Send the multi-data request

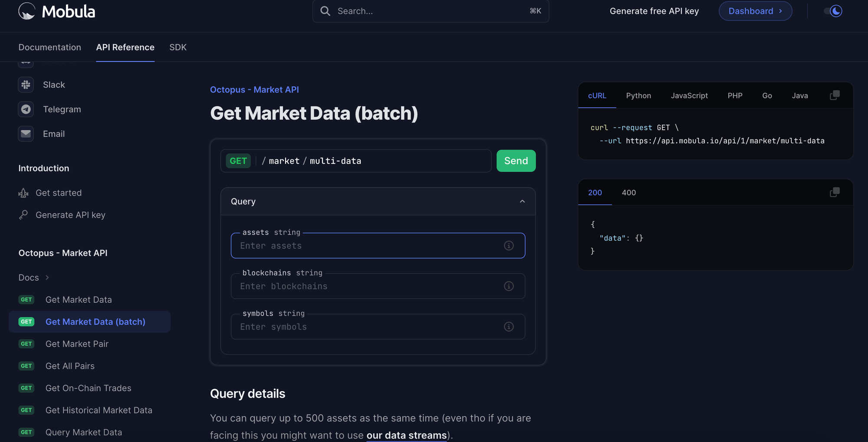click(516, 161)
